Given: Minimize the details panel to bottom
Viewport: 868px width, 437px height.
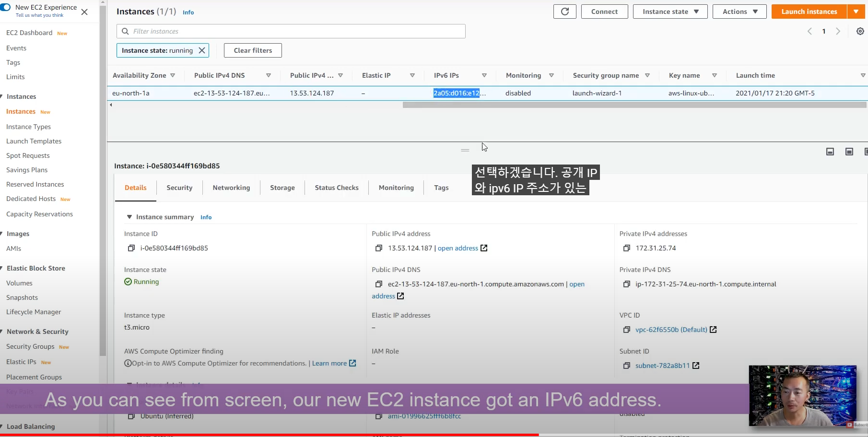Looking at the screenshot, I should (x=830, y=152).
